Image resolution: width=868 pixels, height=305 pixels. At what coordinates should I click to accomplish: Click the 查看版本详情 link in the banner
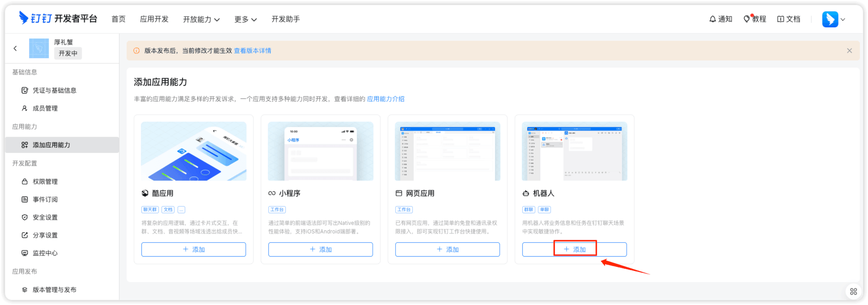click(x=253, y=51)
